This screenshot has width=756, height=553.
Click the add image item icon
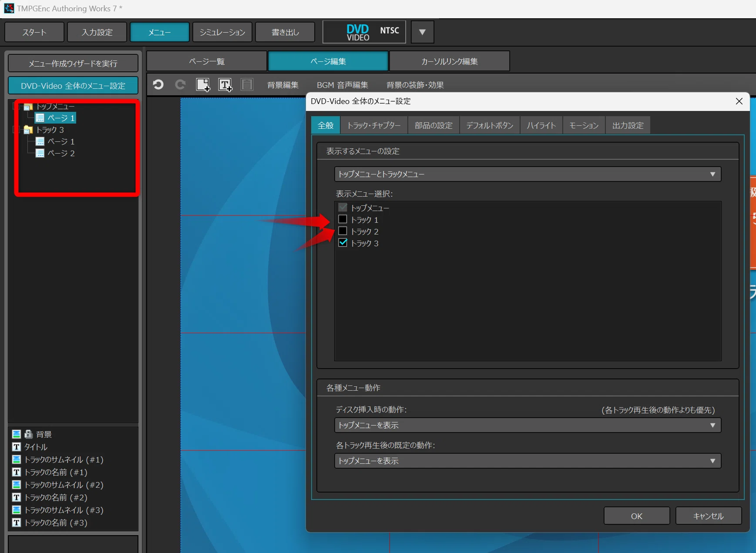pyautogui.click(x=203, y=84)
